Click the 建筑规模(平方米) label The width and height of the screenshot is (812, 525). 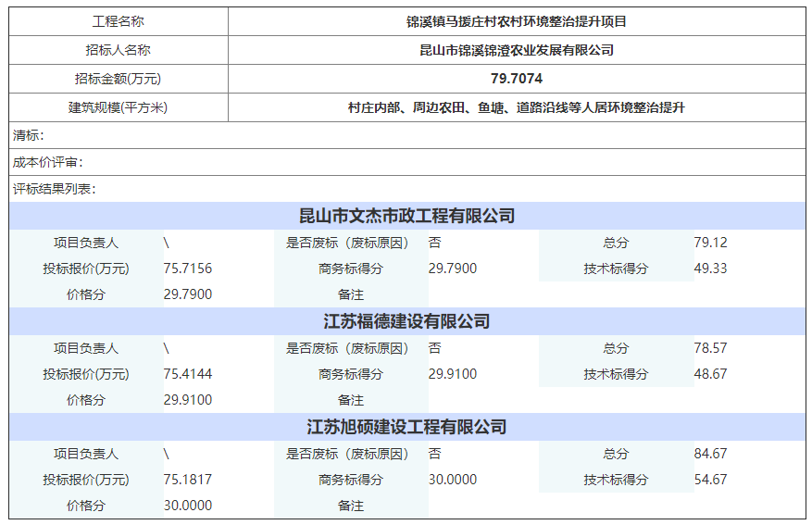point(118,107)
